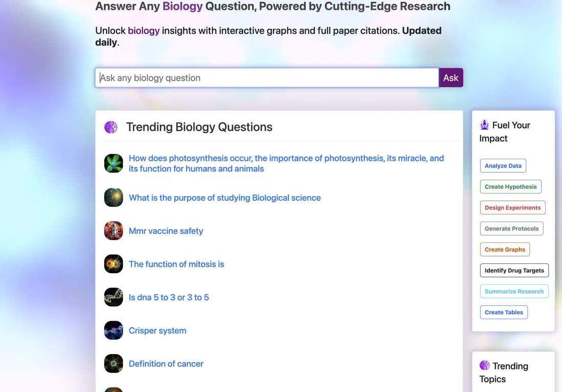The image size is (562, 392).
Task: Focus the Ask any biology question field
Action: [x=267, y=78]
